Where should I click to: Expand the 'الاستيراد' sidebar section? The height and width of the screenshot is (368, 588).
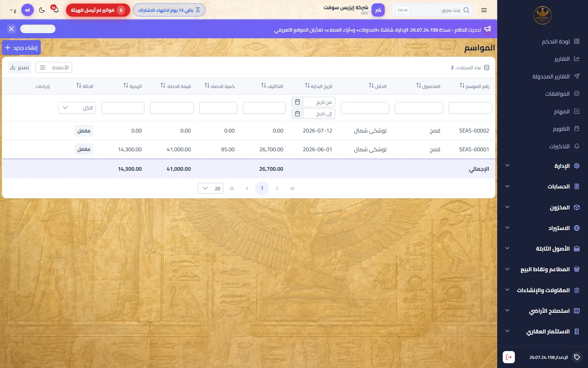tap(543, 228)
